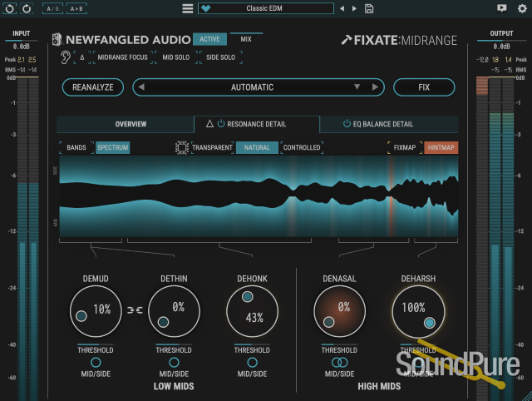The image size is (532, 401).
Task: Select BANDS view
Action: pos(76,147)
